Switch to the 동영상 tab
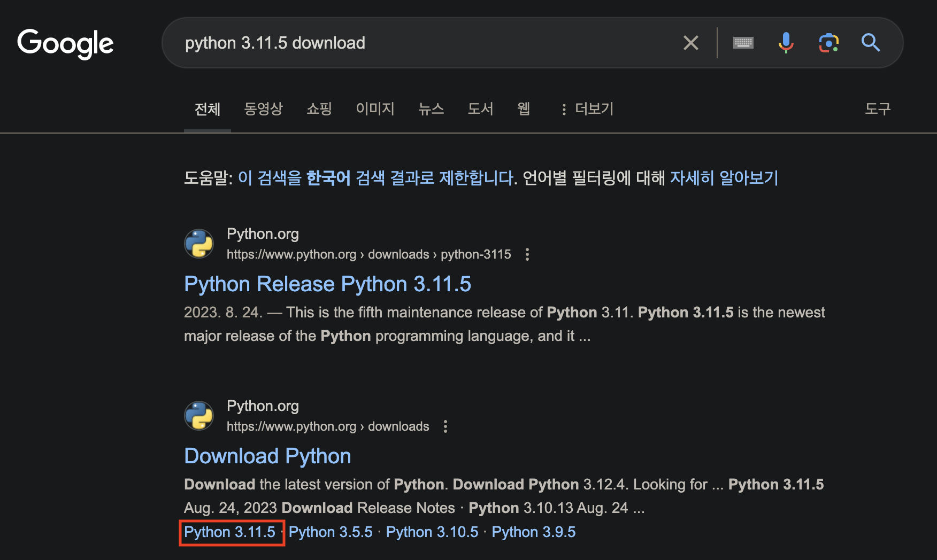Screen dimensions: 937x560 pyautogui.click(x=263, y=109)
